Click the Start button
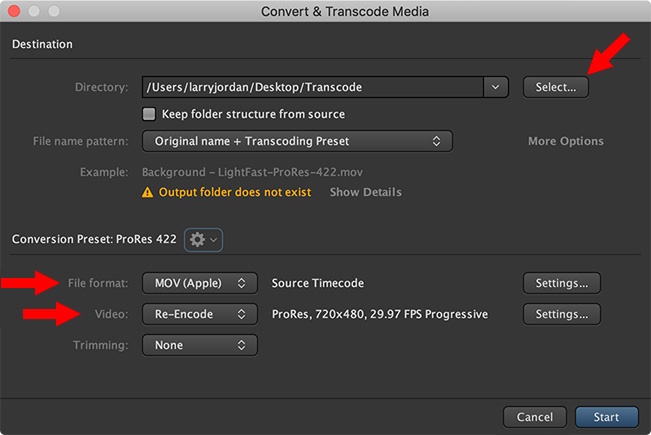651x435 pixels. (607, 417)
